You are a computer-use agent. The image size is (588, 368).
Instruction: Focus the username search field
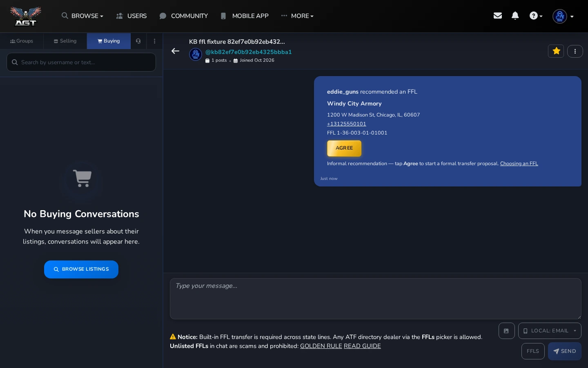coord(81,62)
